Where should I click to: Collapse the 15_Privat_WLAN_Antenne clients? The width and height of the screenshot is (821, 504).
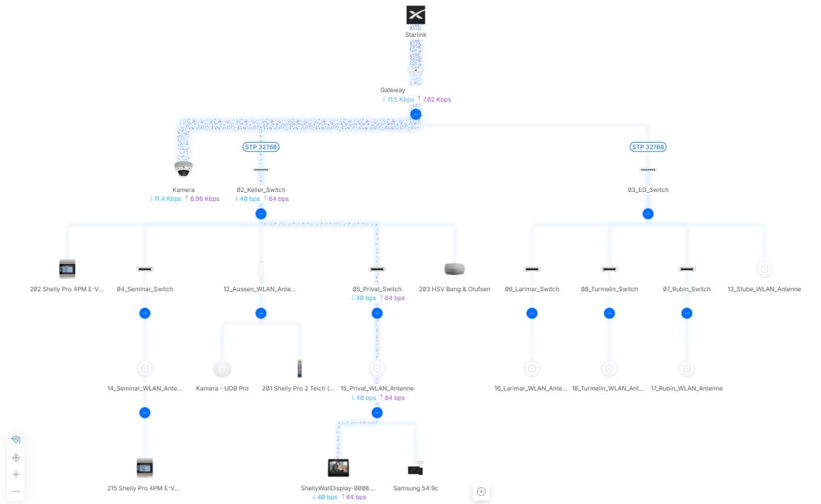(377, 412)
